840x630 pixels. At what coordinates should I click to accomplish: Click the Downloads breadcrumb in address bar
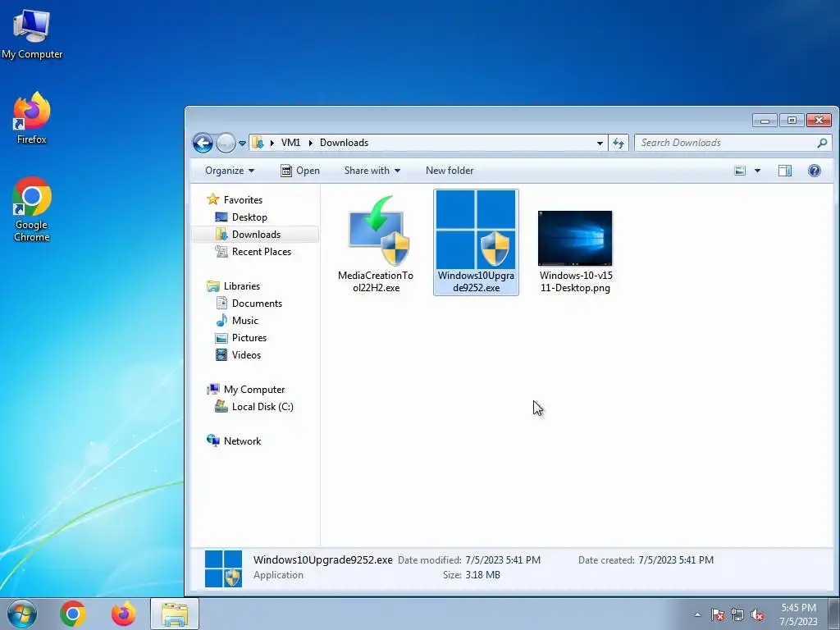[x=344, y=143]
